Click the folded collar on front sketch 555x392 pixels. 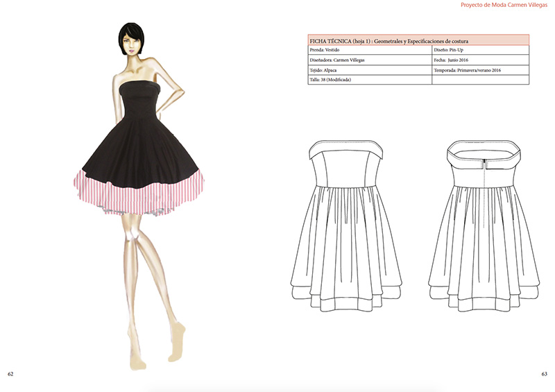coord(345,149)
